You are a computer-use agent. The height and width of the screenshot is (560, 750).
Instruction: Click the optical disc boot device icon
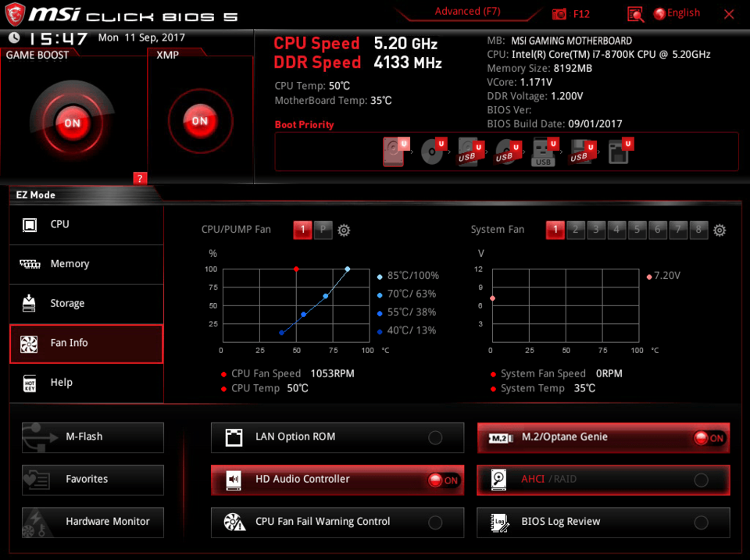click(432, 151)
